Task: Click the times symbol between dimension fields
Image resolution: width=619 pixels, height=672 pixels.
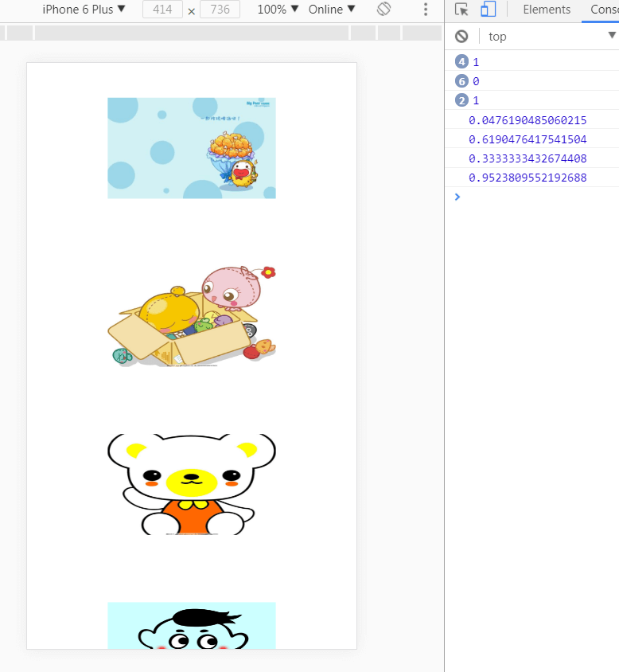Action: [x=192, y=11]
